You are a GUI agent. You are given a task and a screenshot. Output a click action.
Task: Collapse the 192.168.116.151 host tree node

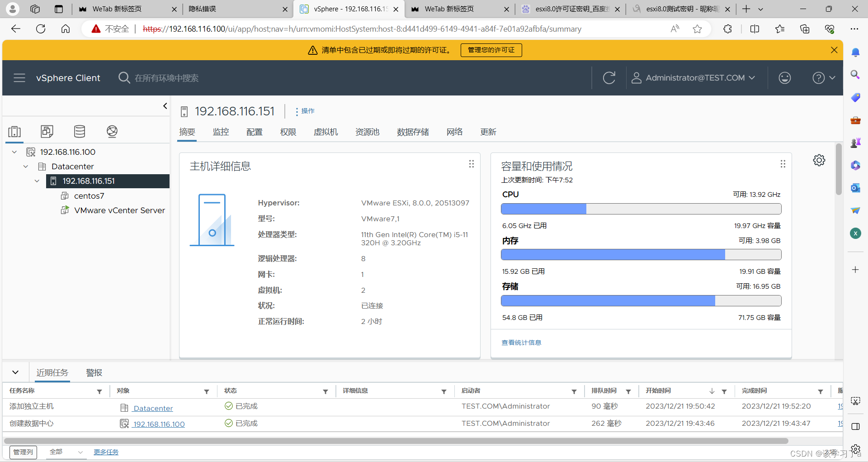37,181
